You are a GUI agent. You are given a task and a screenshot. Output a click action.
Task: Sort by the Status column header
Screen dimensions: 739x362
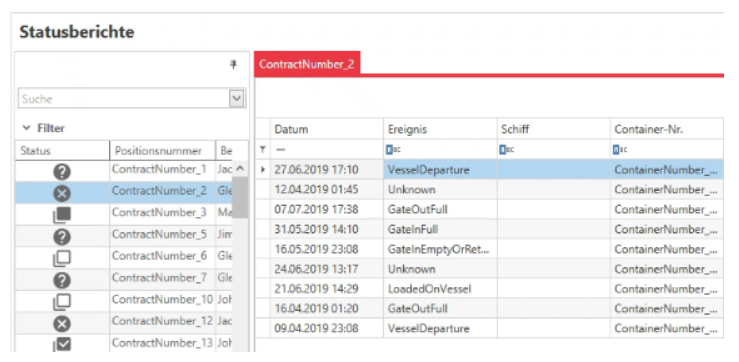tap(62, 151)
